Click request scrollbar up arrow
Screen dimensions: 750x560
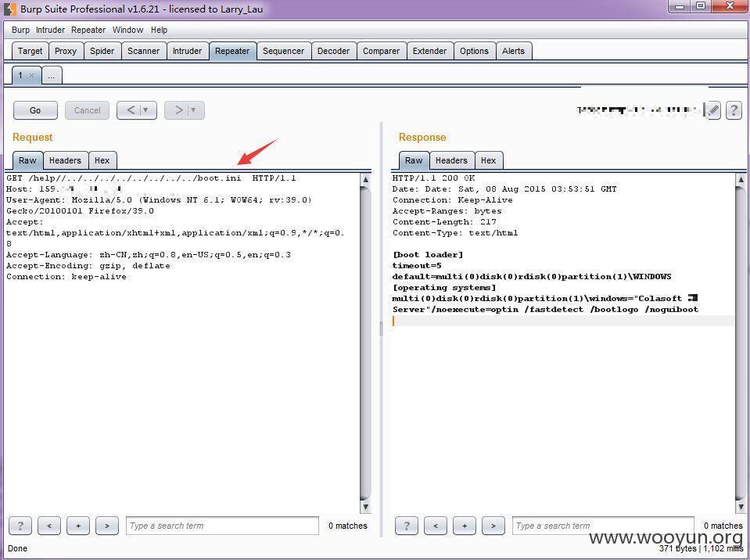(x=365, y=179)
